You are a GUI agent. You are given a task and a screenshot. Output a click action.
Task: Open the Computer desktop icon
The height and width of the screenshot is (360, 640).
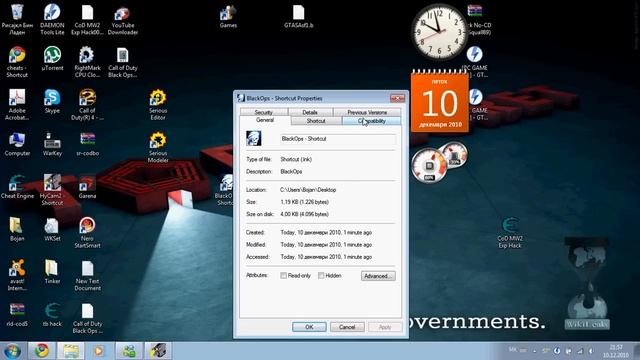pos(17,144)
